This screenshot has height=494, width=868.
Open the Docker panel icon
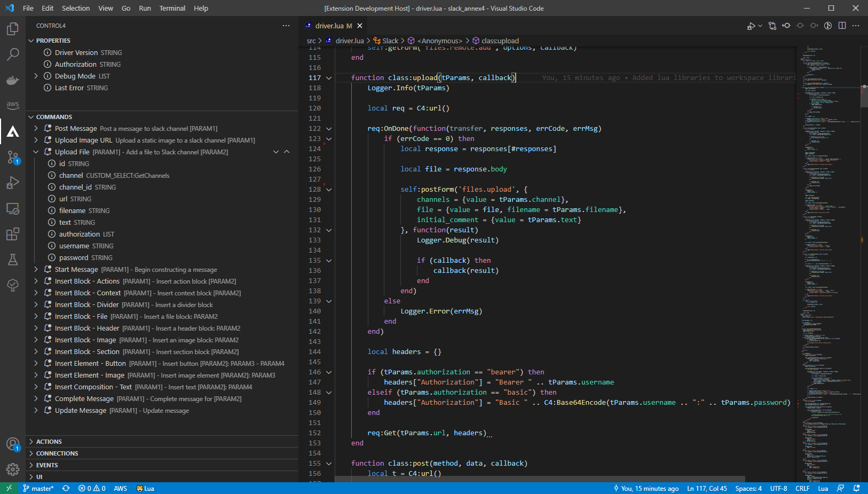point(13,80)
